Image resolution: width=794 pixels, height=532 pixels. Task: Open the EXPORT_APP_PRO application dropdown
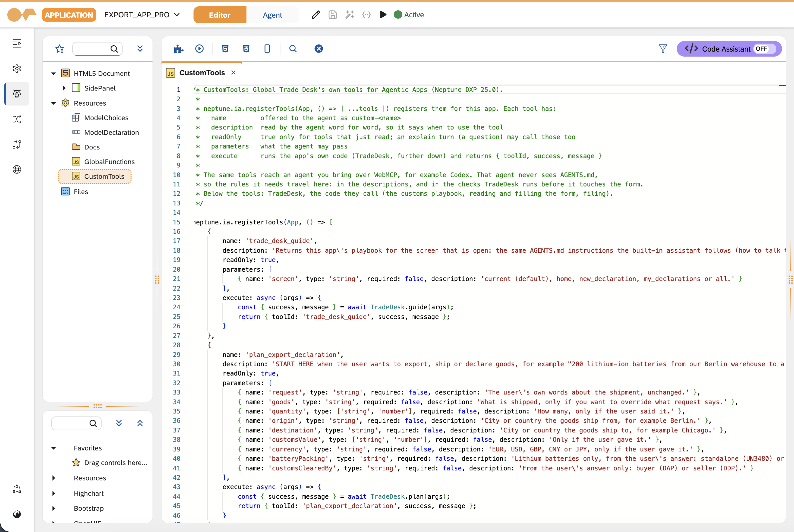point(142,15)
